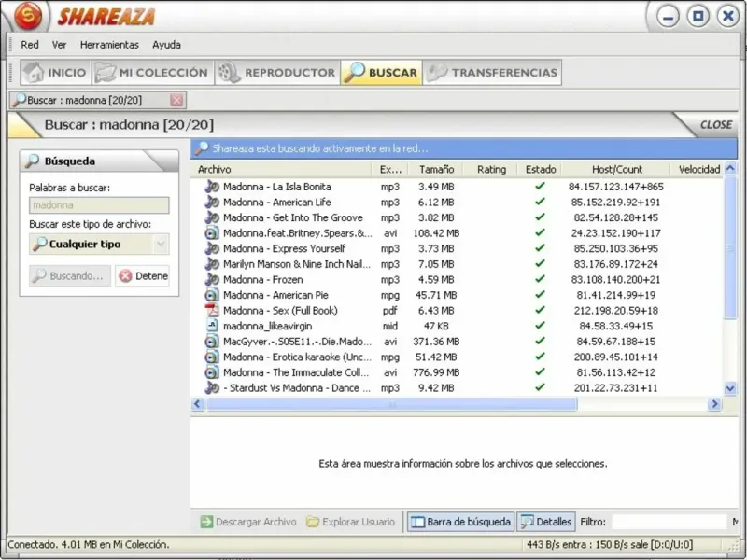Click the Shareaza logo icon
The height and width of the screenshot is (560, 747).
click(28, 16)
